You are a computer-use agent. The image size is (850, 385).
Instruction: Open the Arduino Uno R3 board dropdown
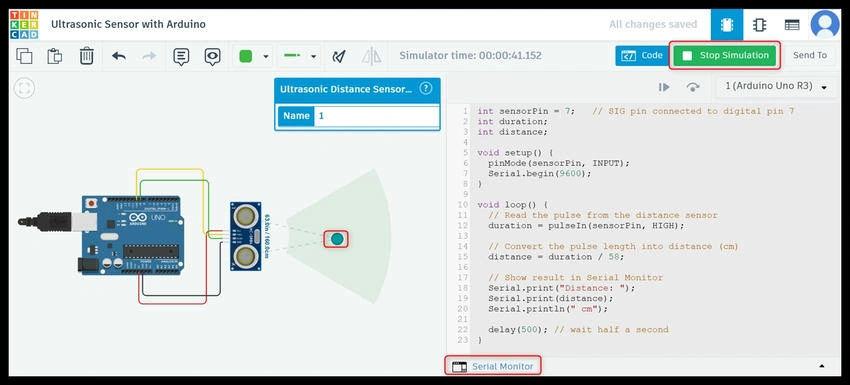(776, 87)
